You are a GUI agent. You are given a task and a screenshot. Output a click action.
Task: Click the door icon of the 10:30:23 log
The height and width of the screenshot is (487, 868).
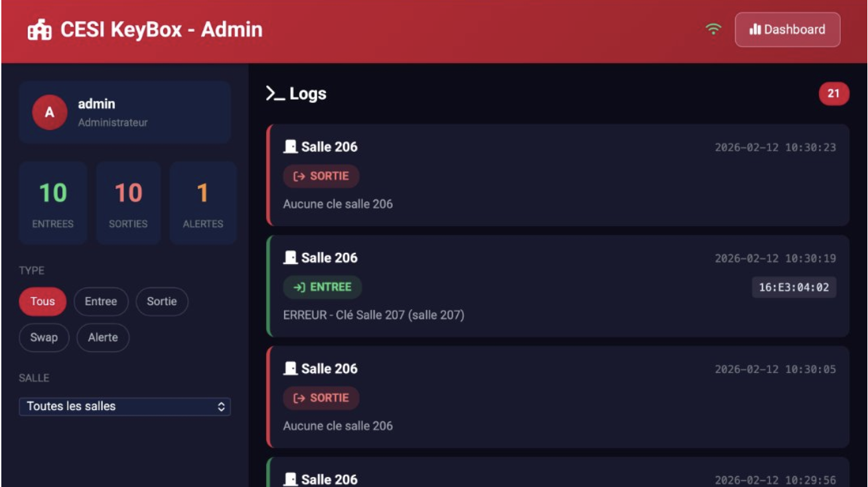tap(290, 147)
